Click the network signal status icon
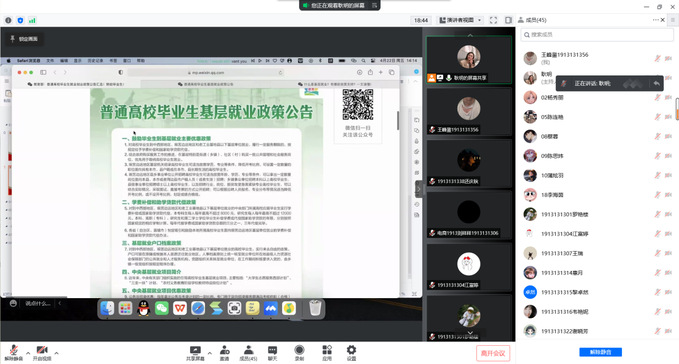The height and width of the screenshot is (364, 679). click(x=32, y=20)
